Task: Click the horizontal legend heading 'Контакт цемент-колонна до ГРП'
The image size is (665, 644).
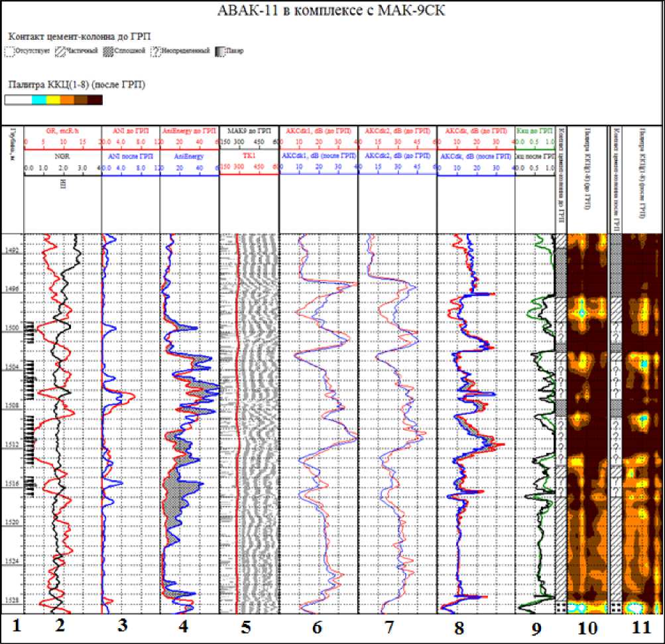Action: tap(80, 36)
